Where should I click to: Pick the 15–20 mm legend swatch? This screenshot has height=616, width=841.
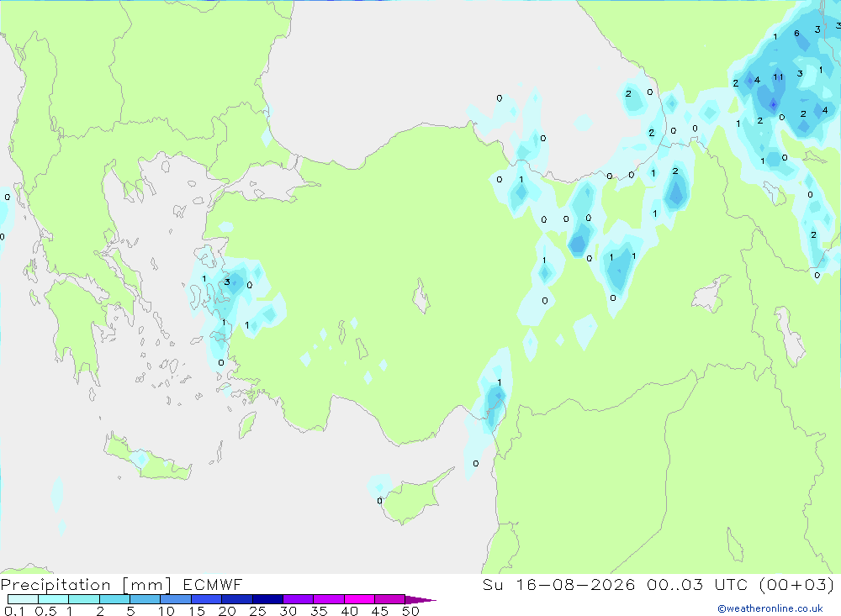207,599
